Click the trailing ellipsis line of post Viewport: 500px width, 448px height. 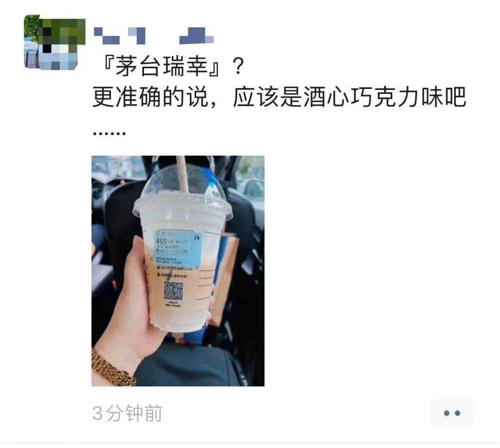(x=109, y=133)
